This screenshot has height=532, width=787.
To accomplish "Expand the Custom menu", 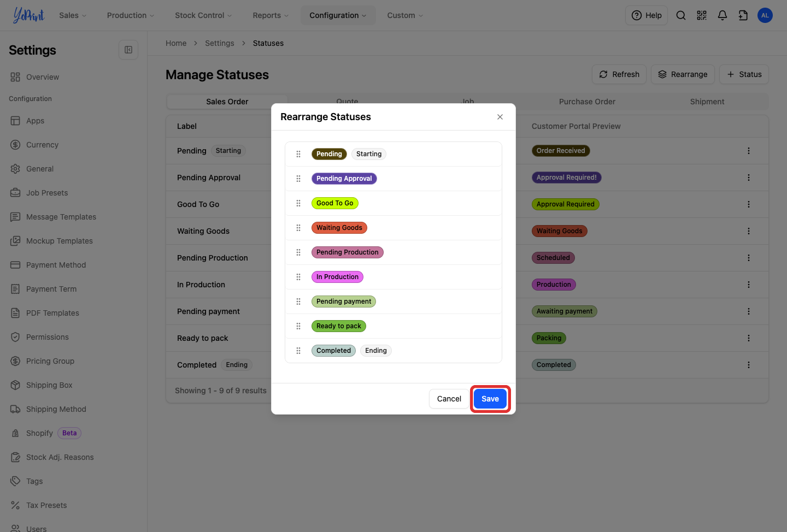I will (x=405, y=15).
